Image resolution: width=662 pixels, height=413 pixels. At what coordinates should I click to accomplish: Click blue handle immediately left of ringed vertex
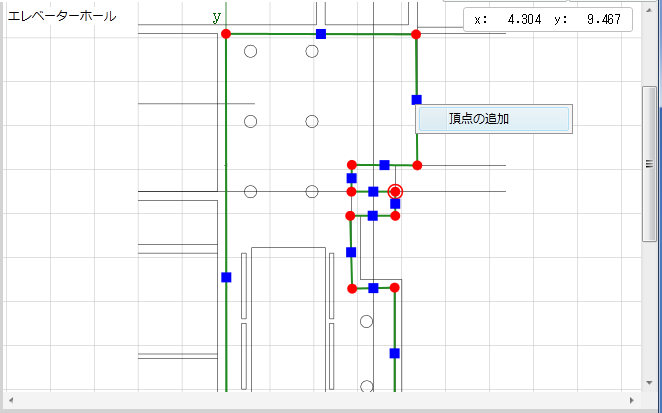tap(373, 191)
